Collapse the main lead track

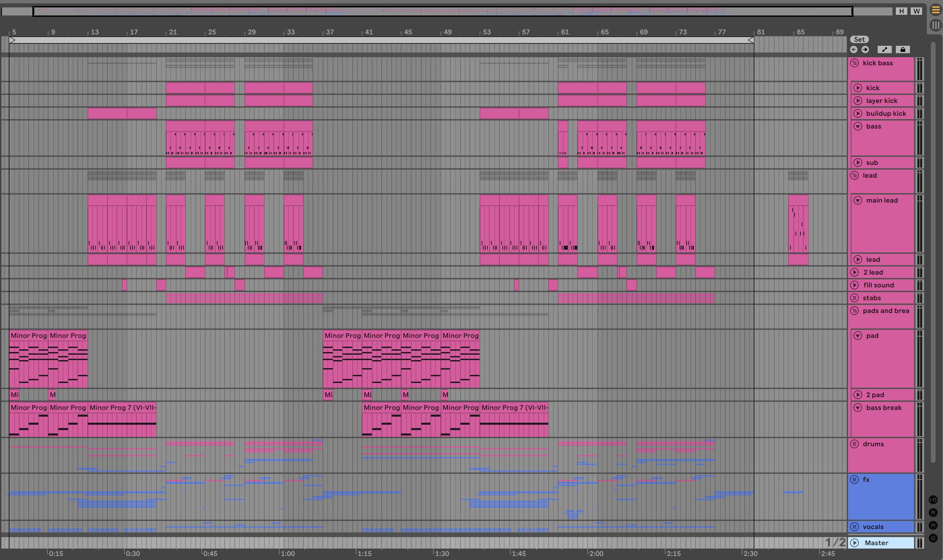pyautogui.click(x=858, y=200)
